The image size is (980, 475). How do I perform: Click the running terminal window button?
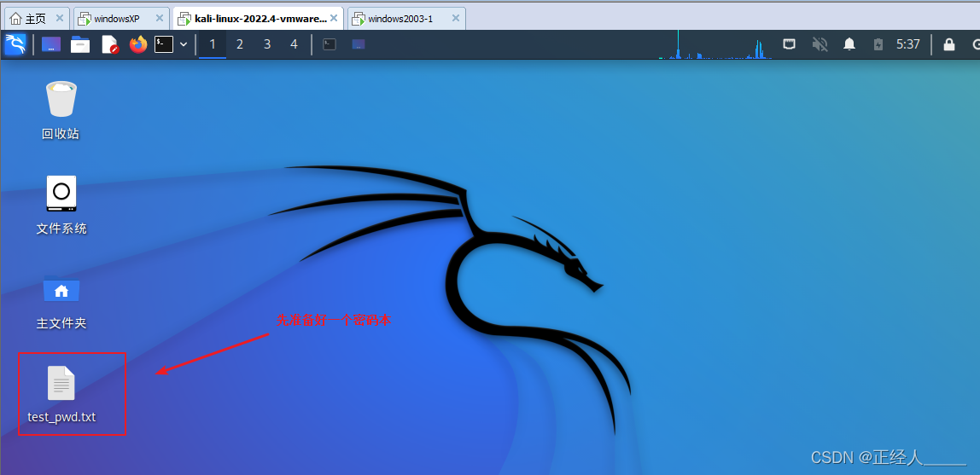tap(330, 44)
